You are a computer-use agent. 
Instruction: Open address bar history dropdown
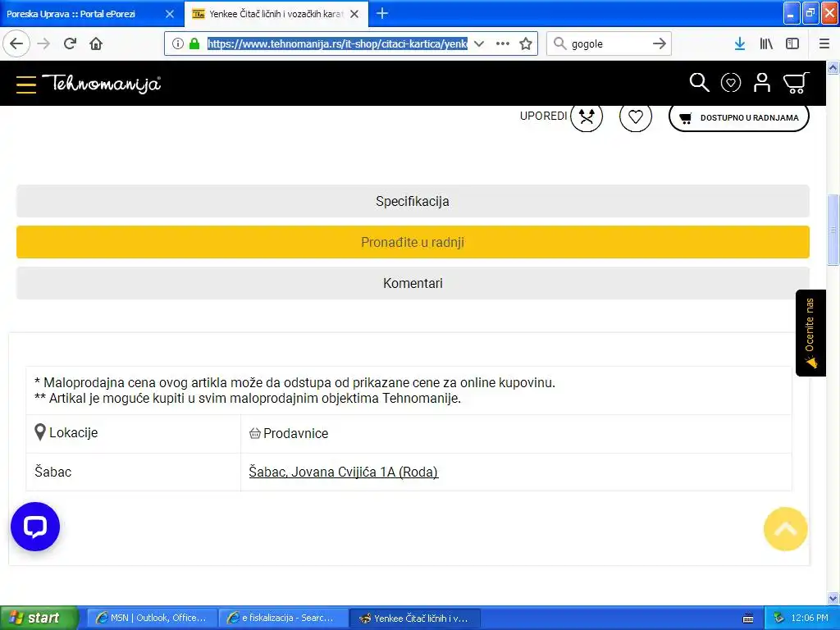479,43
